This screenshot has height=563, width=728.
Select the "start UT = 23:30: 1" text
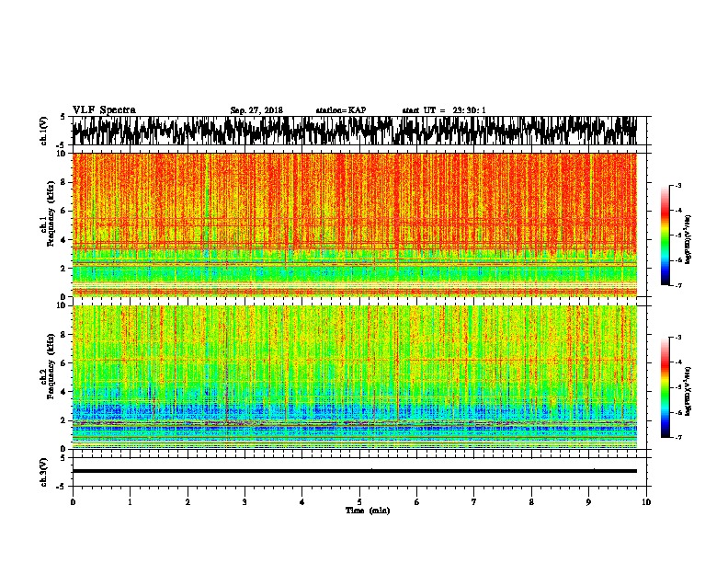[444, 110]
